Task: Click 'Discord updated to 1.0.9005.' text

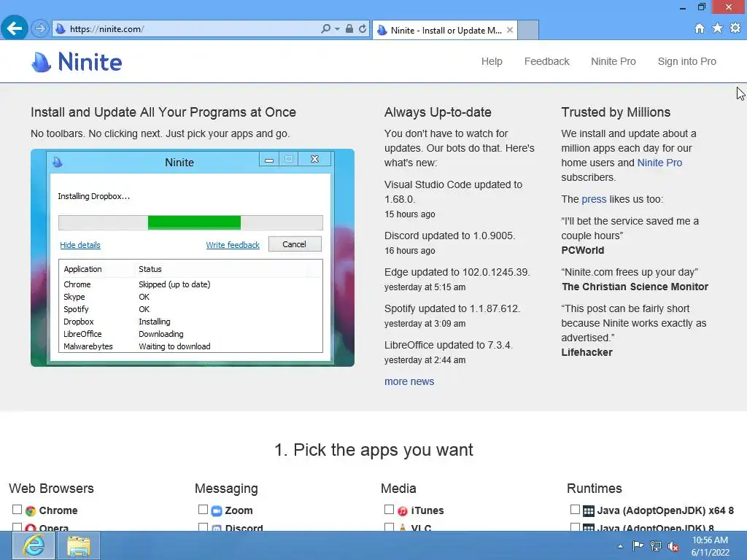Action: click(449, 236)
